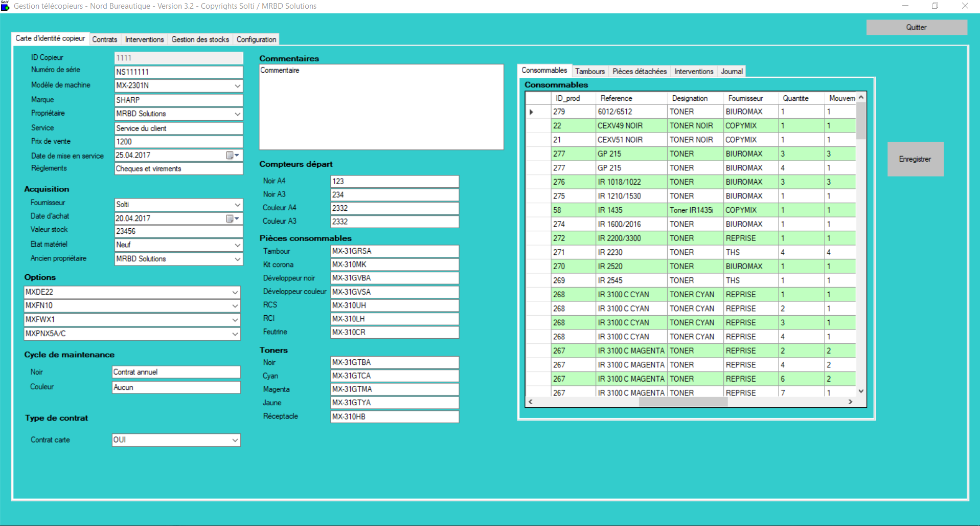Click the app icon in the title bar
The width and height of the screenshot is (980, 526).
coord(5,6)
